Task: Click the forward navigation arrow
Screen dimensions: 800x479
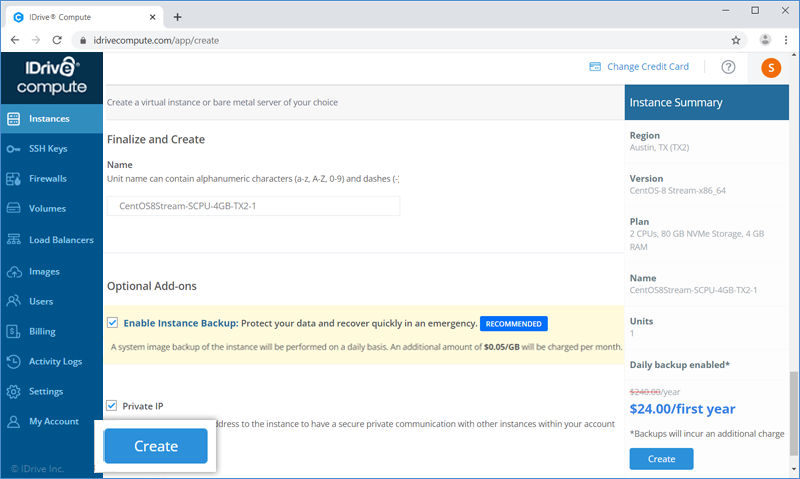Action: coord(36,40)
